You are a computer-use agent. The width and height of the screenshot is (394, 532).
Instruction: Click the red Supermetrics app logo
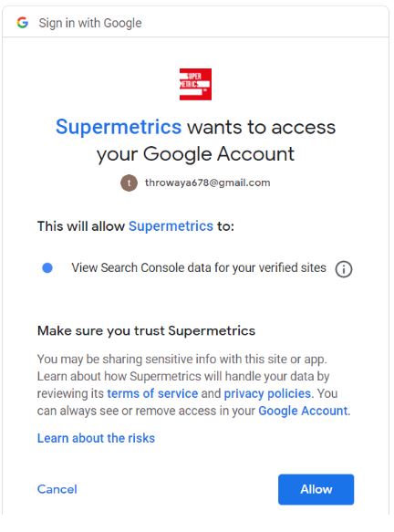point(195,84)
